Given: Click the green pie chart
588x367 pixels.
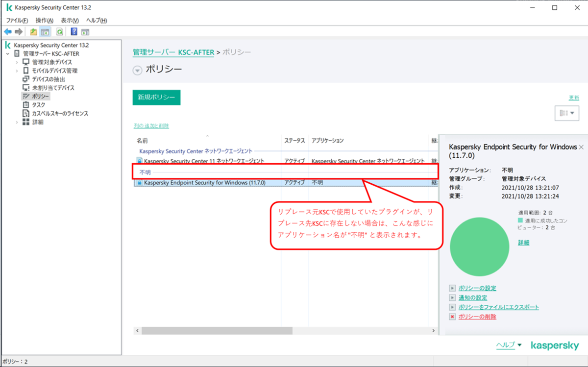Looking at the screenshot, I should (480, 247).
